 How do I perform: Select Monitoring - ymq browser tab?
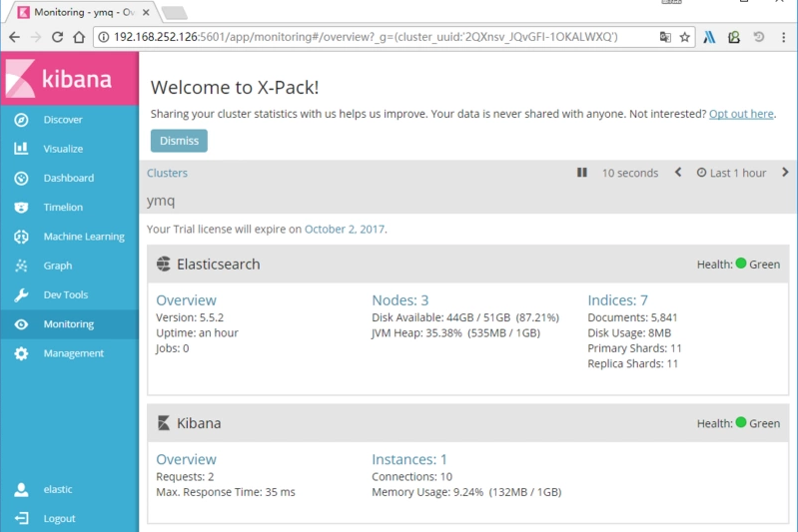[82, 12]
